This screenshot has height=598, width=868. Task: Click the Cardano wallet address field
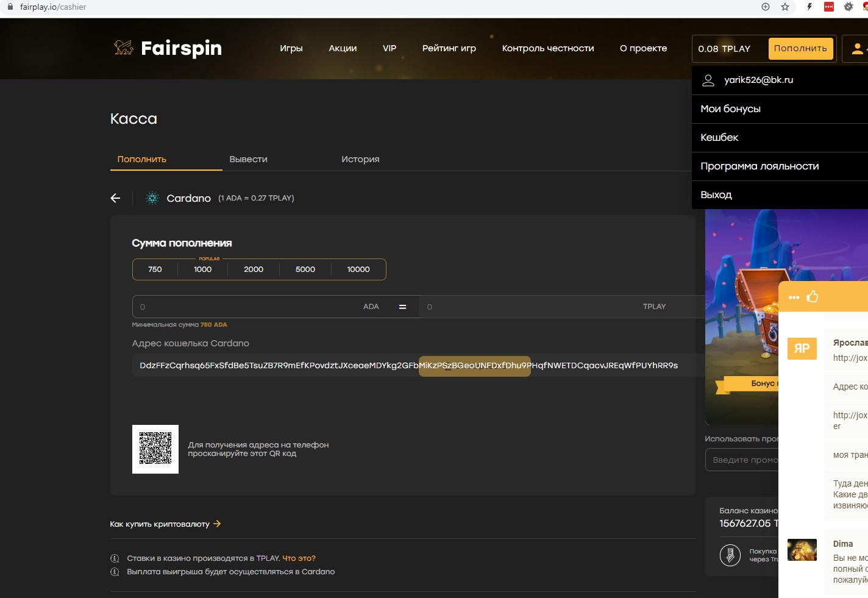click(408, 366)
